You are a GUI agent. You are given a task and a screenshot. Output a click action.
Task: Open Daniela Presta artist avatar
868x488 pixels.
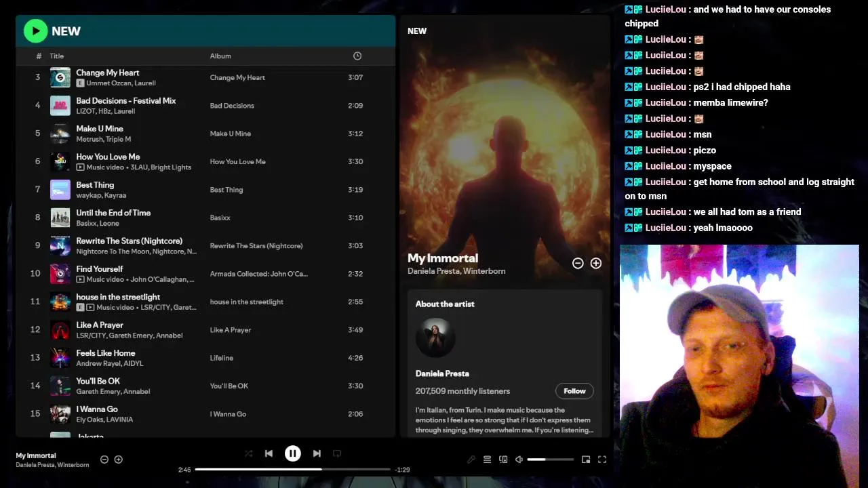pyautogui.click(x=435, y=338)
